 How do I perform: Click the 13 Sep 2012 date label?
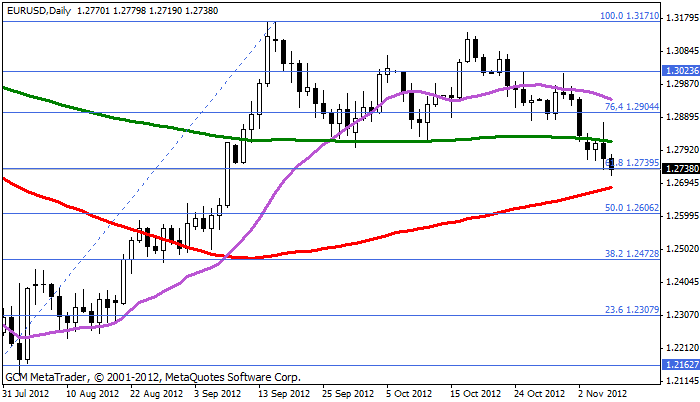point(284,394)
